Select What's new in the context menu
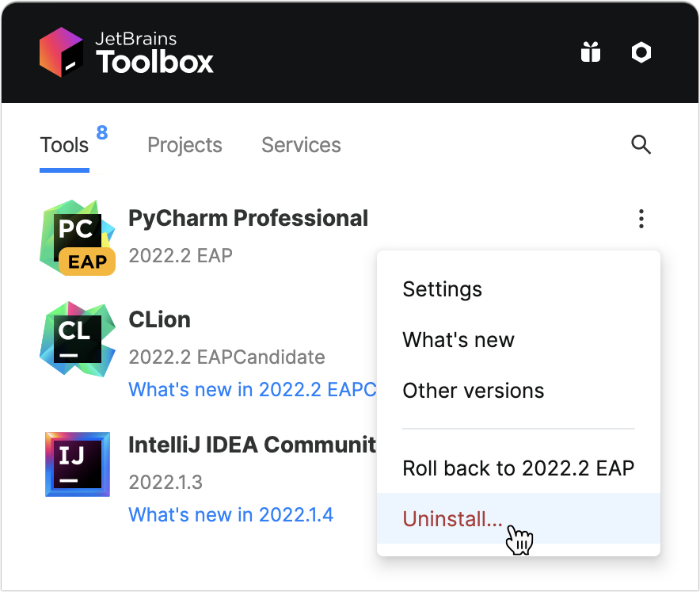The height and width of the screenshot is (592, 700). tap(458, 340)
